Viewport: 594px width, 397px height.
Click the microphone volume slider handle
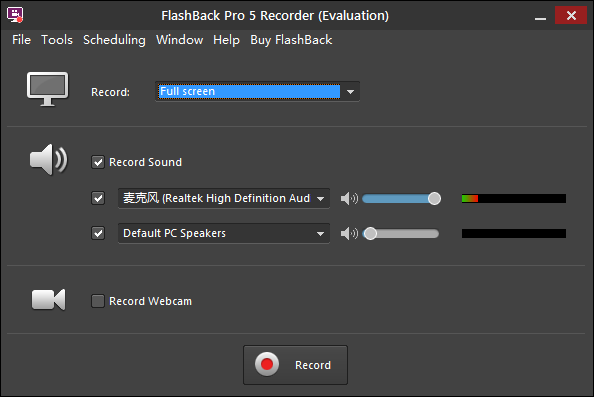(434, 198)
